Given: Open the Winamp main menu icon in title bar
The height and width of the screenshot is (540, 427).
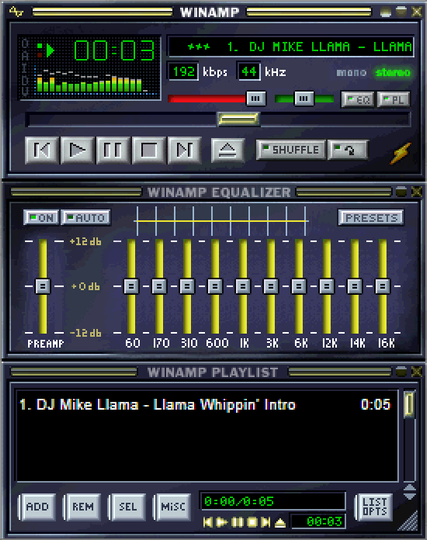Looking at the screenshot, I should point(16,12).
